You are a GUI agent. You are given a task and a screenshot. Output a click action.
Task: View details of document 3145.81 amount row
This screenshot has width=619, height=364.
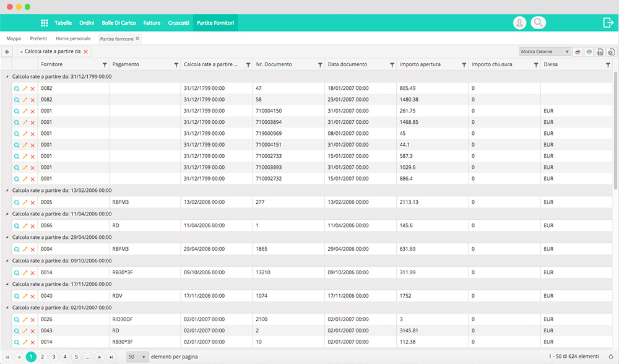[17, 331]
